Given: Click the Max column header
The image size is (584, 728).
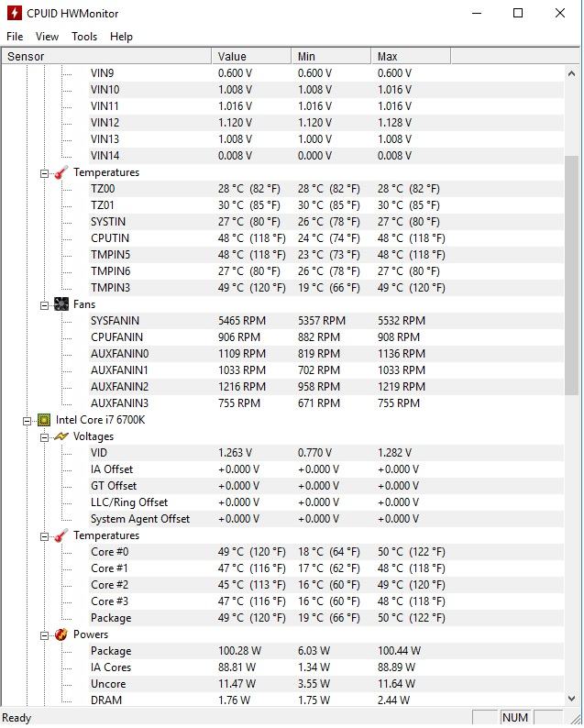Looking at the screenshot, I should [x=411, y=57].
